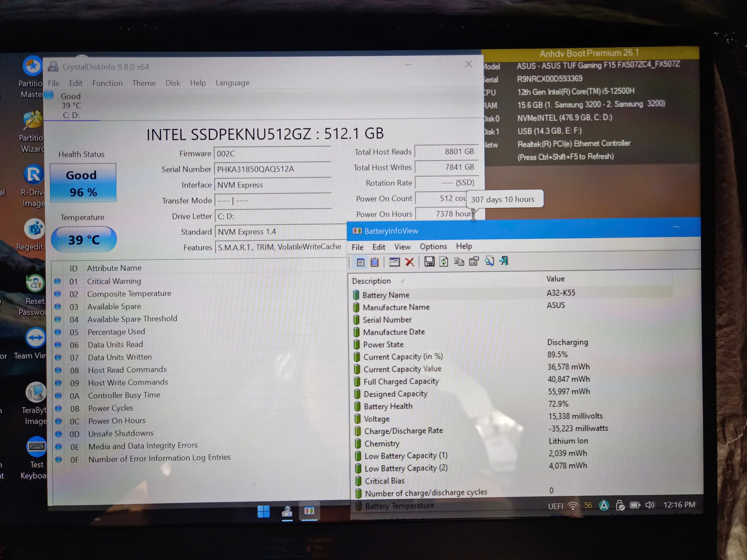This screenshot has width=747, height=560.
Task: Sort by the Description column header
Action: point(445,281)
